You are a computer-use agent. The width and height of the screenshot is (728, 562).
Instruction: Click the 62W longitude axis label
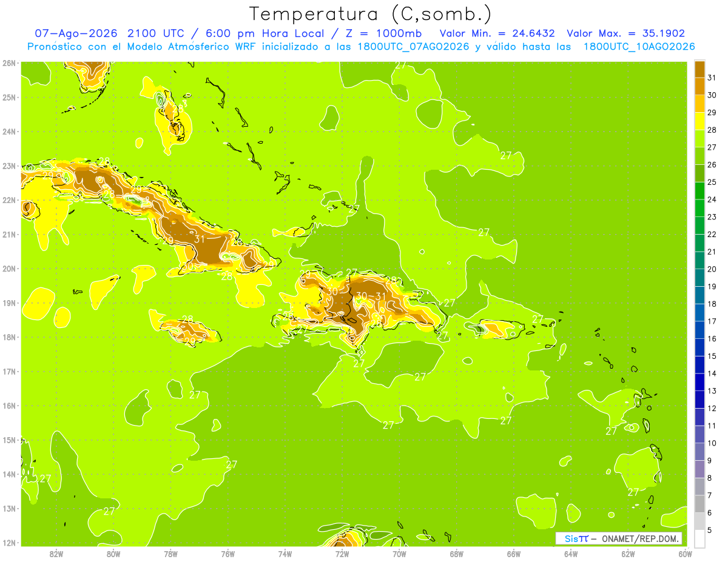(628, 553)
